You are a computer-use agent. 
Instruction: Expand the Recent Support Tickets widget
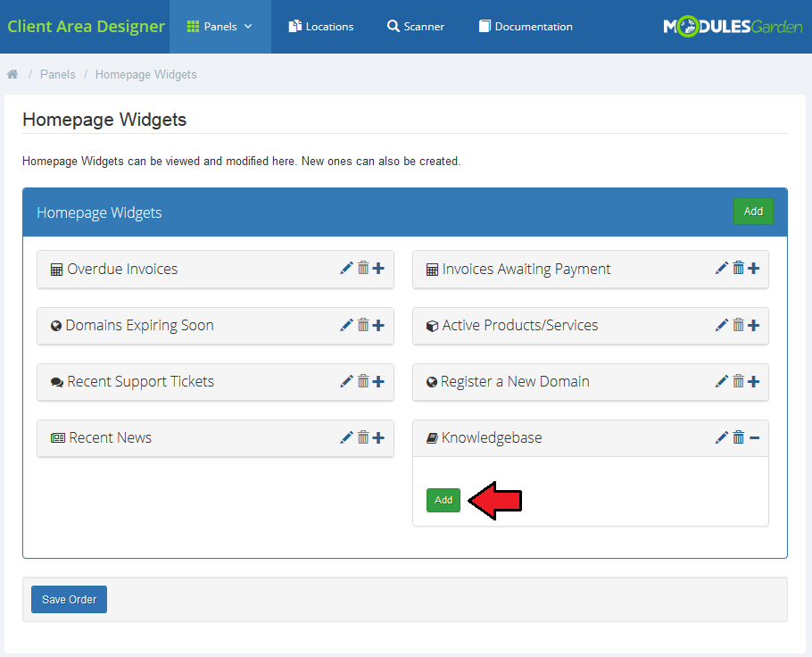(x=378, y=382)
